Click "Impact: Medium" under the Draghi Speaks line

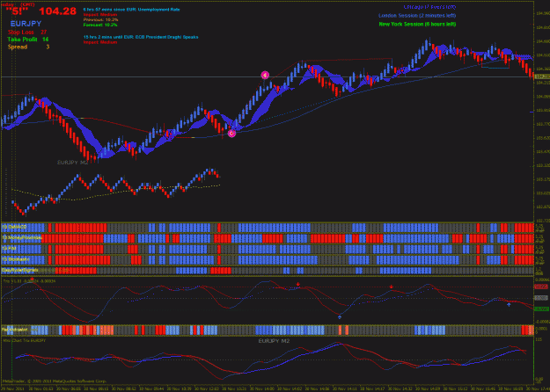(x=100, y=42)
